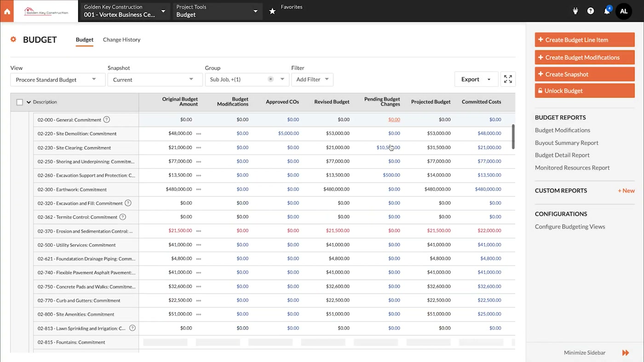
Task: Open the Add Filter dropdown
Action: click(x=312, y=79)
